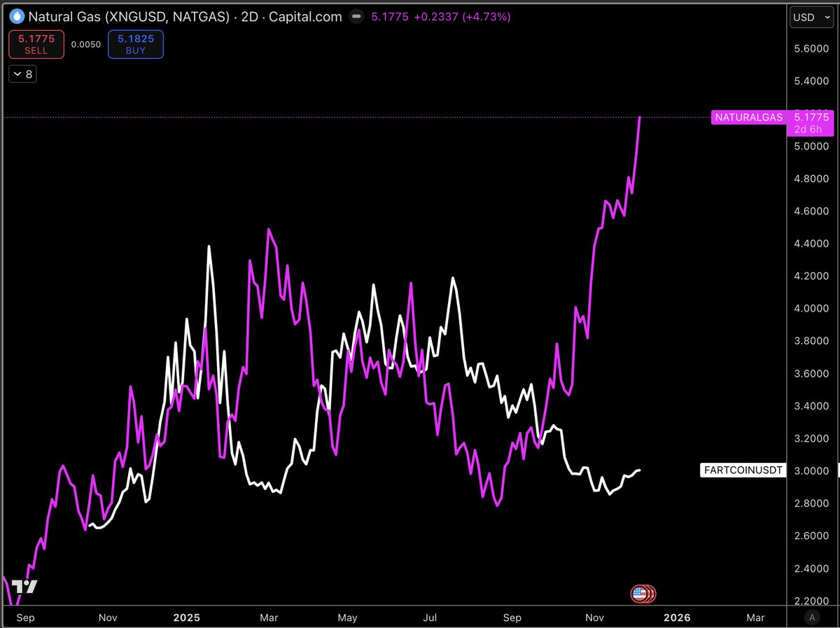Viewport: 840px width, 628px height.
Task: Click the Mar label after 2026 on time axis
Action: (755, 617)
